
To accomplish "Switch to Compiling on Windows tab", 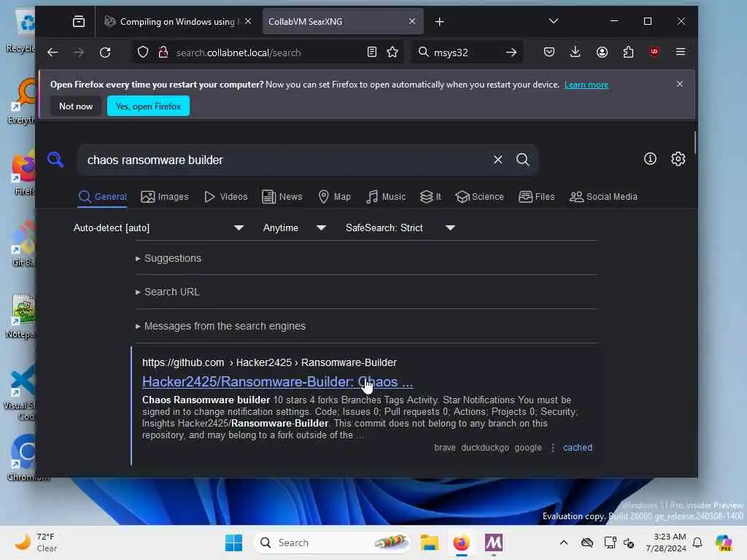I will pos(178,21).
